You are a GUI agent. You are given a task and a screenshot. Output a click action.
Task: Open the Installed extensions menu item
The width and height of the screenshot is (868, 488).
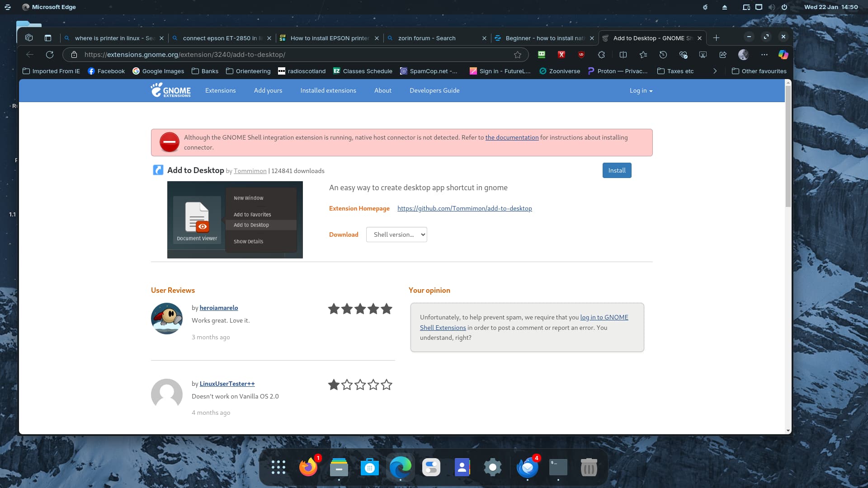coord(328,90)
